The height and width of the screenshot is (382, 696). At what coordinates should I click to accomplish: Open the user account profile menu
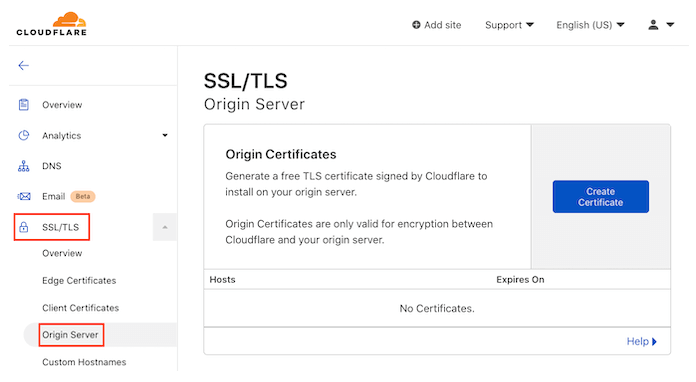[x=661, y=25]
